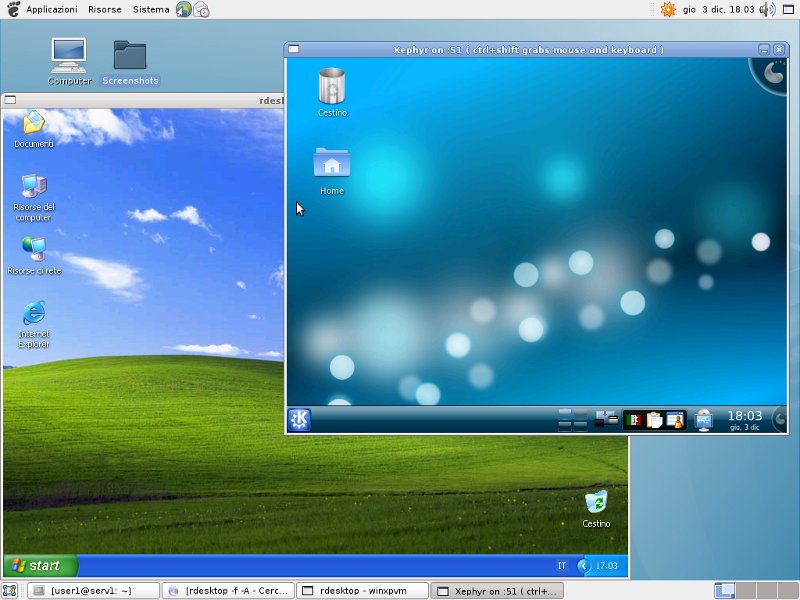The height and width of the screenshot is (600, 800).
Task: Expand hidden XP tray icons with the arrow
Action: coord(583,566)
